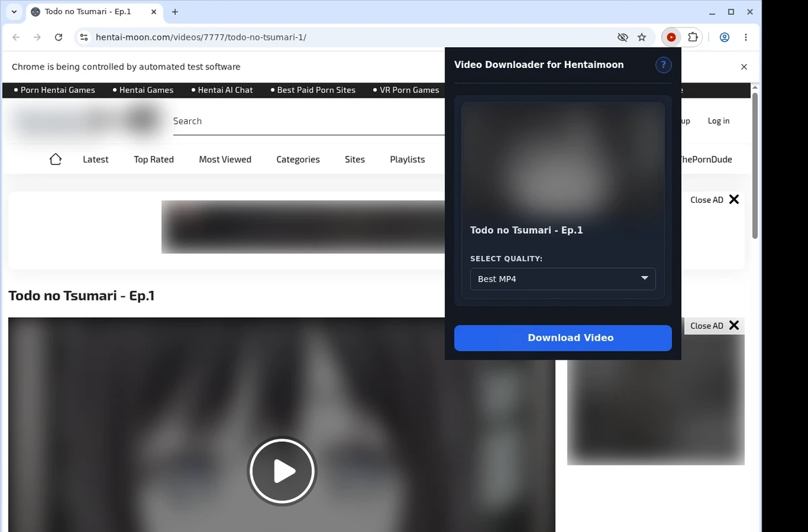This screenshot has width=808, height=532.
Task: Open the Select Quality dropdown
Action: tap(563, 279)
